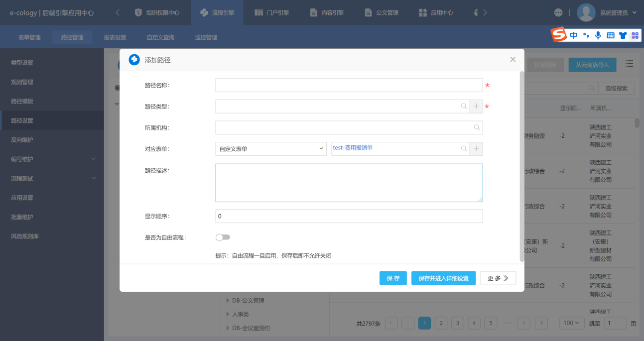Screen dimensions: 644x341
Task: Click Sogou input method microphone icon
Action: [x=598, y=35]
